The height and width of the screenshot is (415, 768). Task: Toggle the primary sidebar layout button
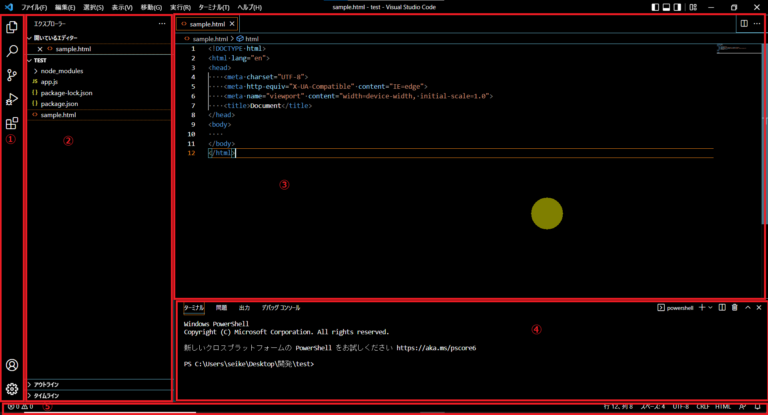[656, 7]
